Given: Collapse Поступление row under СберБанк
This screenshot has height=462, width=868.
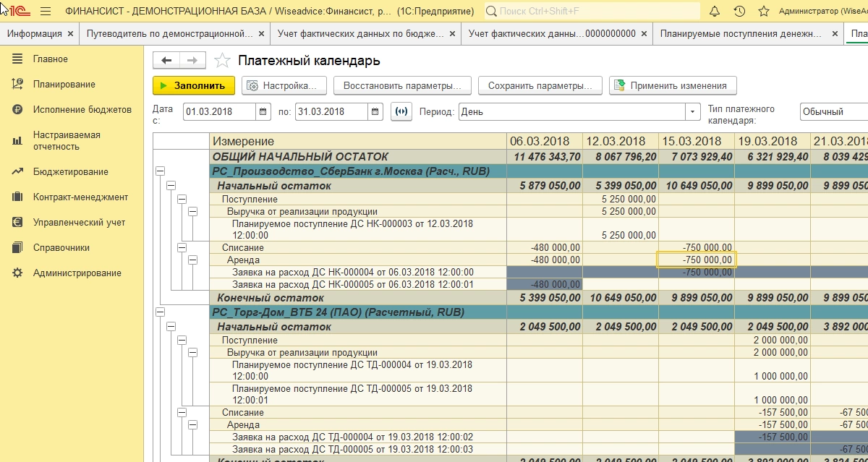Looking at the screenshot, I should click(x=182, y=199).
